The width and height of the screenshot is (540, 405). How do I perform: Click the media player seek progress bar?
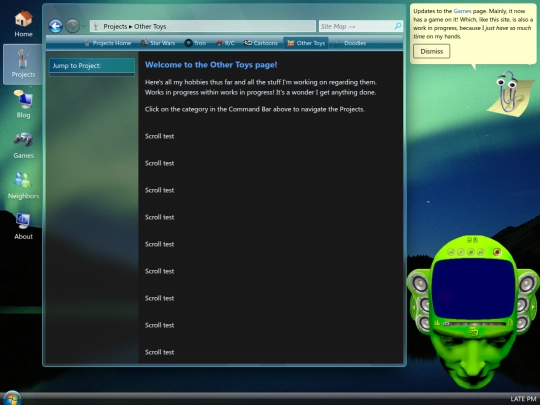[x=475, y=324]
